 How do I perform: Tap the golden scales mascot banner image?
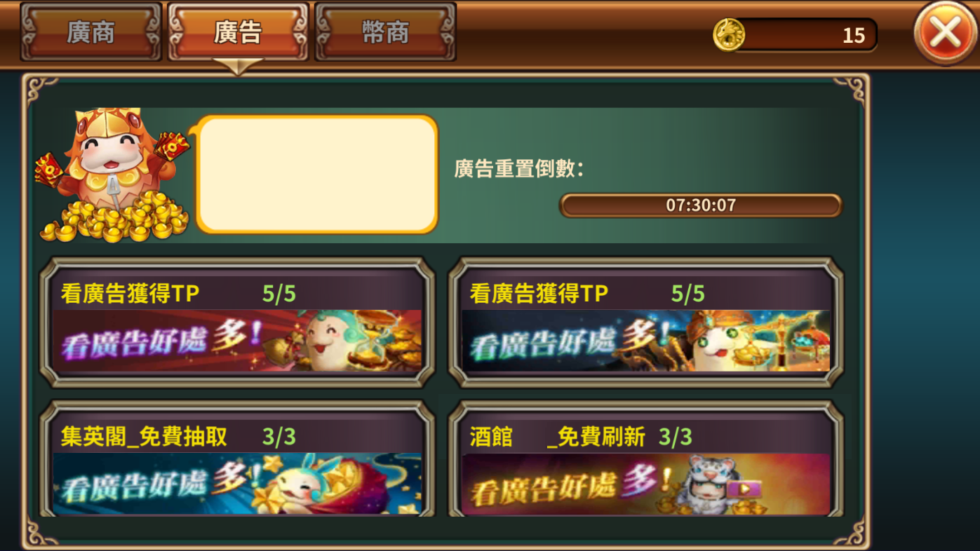point(645,341)
